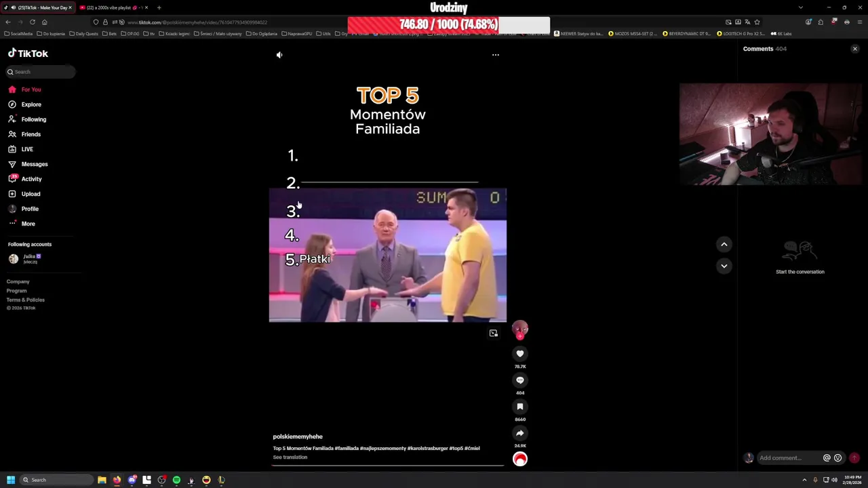Expand Terms & Policies footer section
Viewport: 868px width, 488px height.
coord(26,300)
